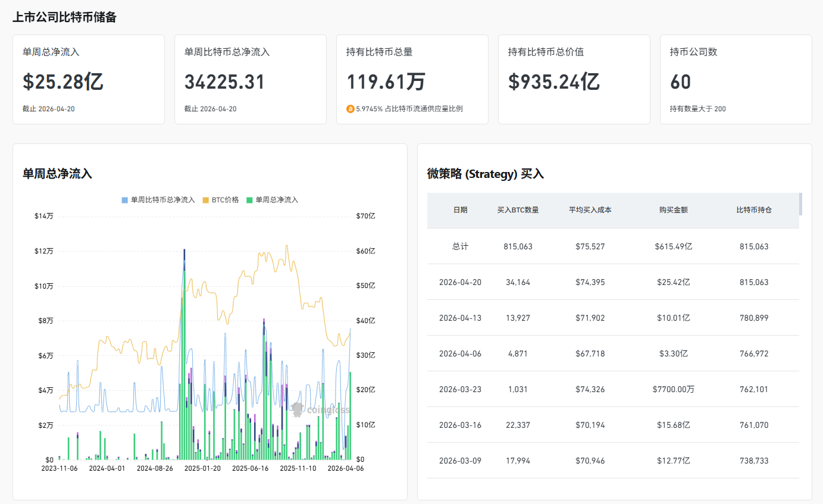This screenshot has width=823, height=504.
Task: Click the blue legend square for 单周比特币总净流入
Action: (x=124, y=200)
